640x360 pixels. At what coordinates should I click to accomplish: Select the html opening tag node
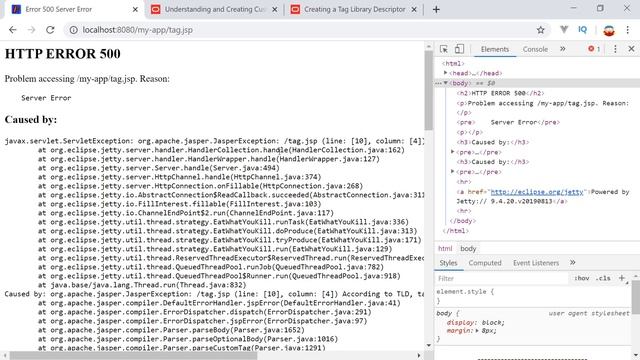[x=453, y=63]
